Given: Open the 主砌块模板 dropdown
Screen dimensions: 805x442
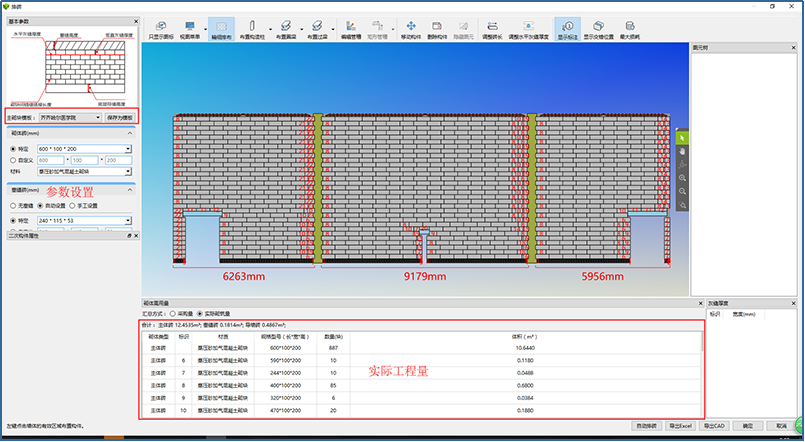Looking at the screenshot, I should pyautogui.click(x=70, y=117).
